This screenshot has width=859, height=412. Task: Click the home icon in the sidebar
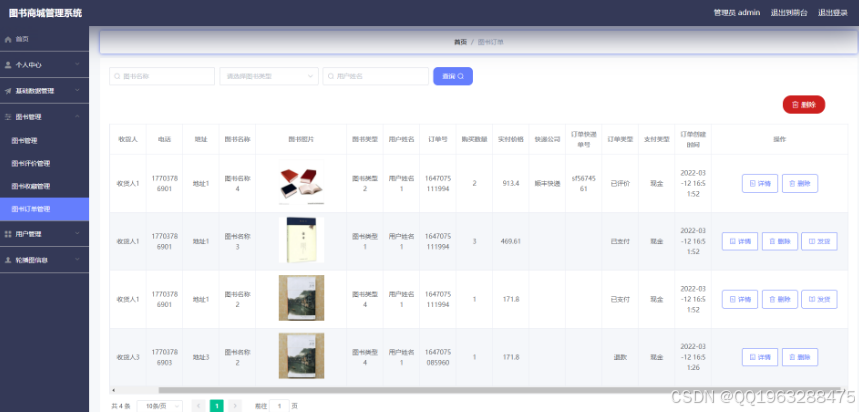(8, 39)
